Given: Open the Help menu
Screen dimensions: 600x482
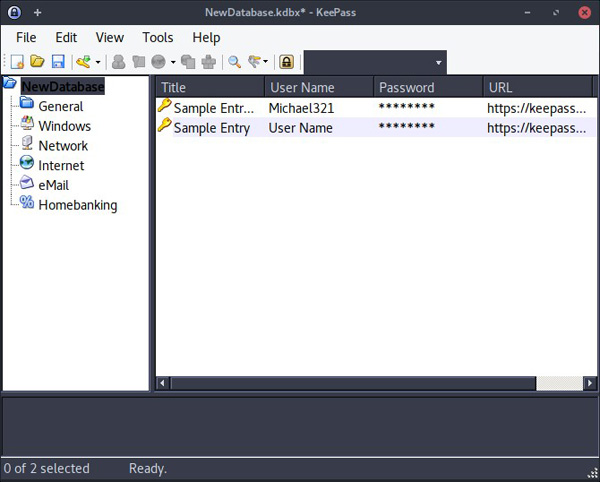Looking at the screenshot, I should (206, 37).
